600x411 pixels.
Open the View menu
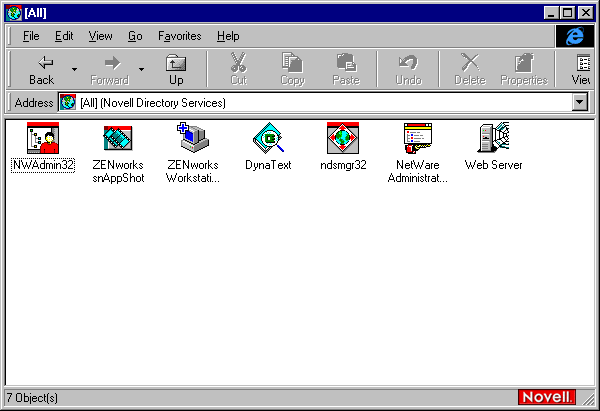pos(101,36)
